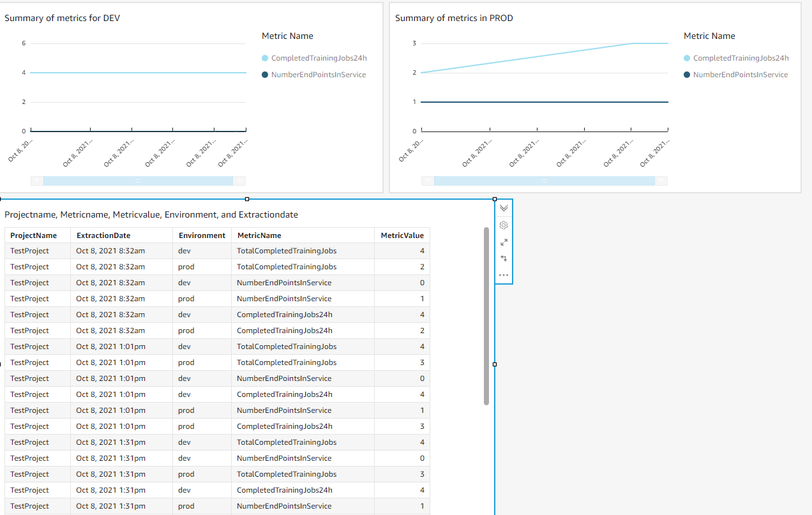Click the MetricValue column header

402,235
